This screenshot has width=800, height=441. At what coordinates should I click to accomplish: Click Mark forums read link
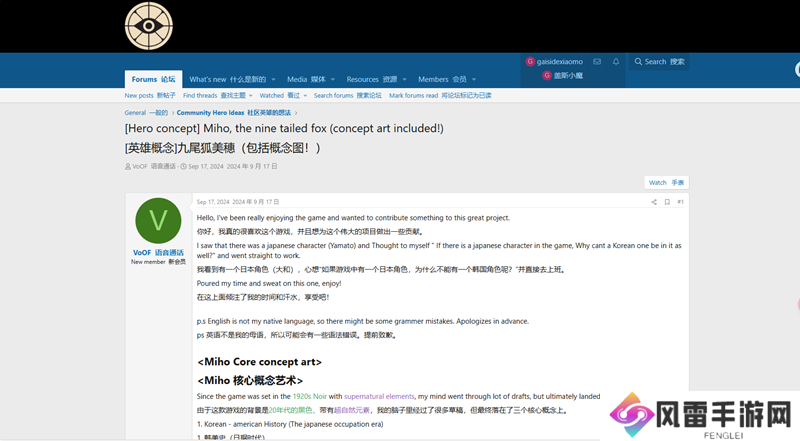point(440,95)
